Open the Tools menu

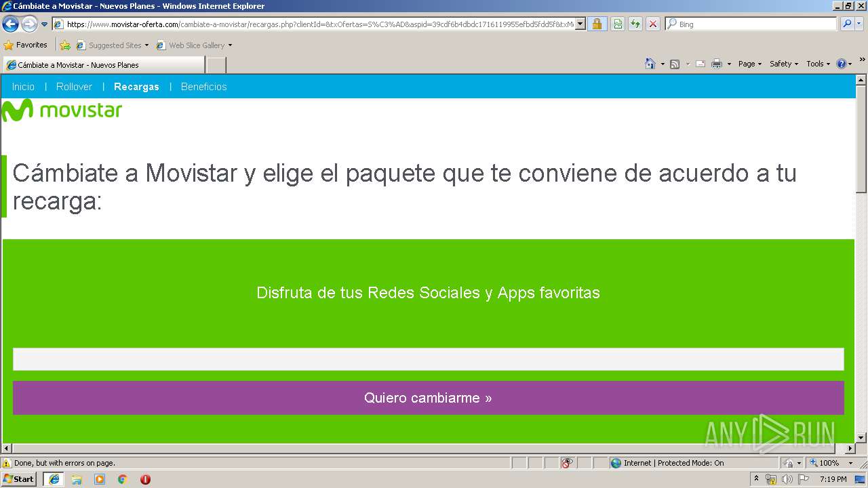818,64
